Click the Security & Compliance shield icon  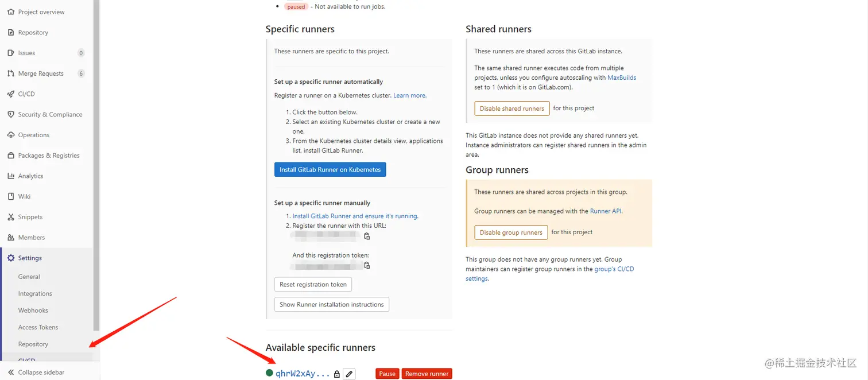(11, 114)
